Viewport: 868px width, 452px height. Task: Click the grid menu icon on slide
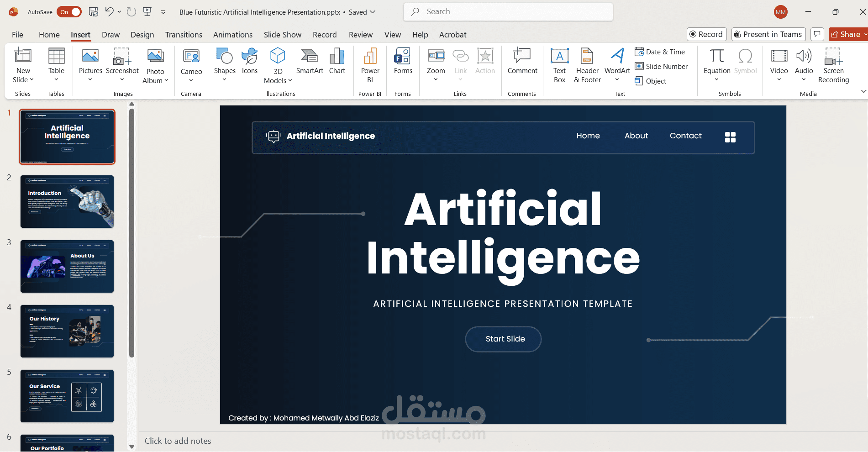click(x=730, y=137)
